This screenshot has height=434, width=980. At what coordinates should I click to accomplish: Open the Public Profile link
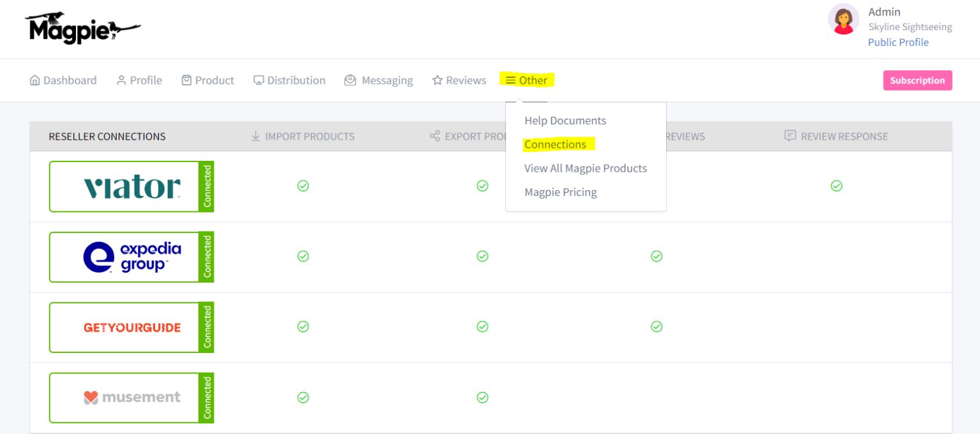click(x=898, y=43)
